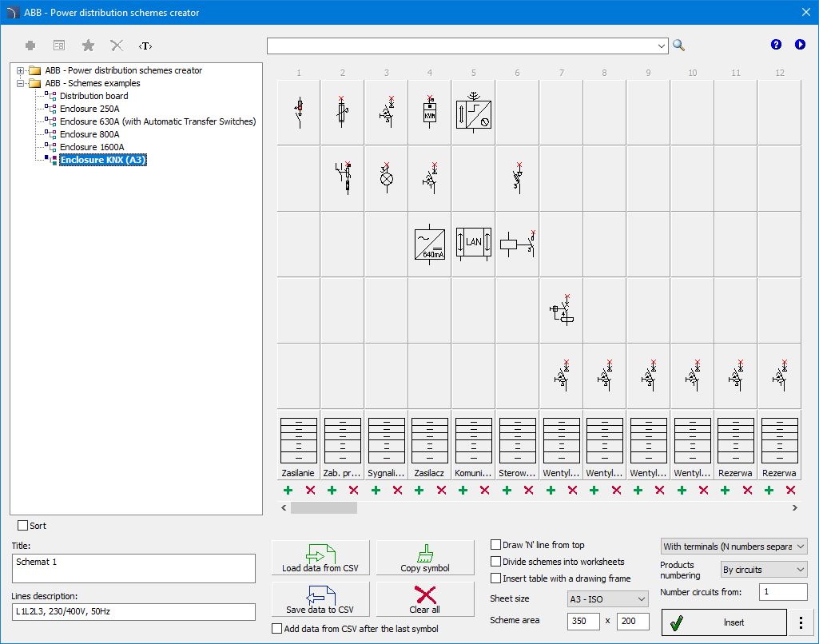Screen dimensions: 819x644
Task: Click column header number 10
Action: click(x=692, y=73)
